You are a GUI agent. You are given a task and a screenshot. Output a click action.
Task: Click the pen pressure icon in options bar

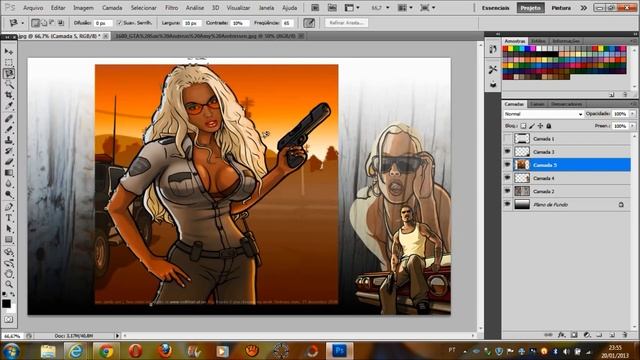point(309,23)
